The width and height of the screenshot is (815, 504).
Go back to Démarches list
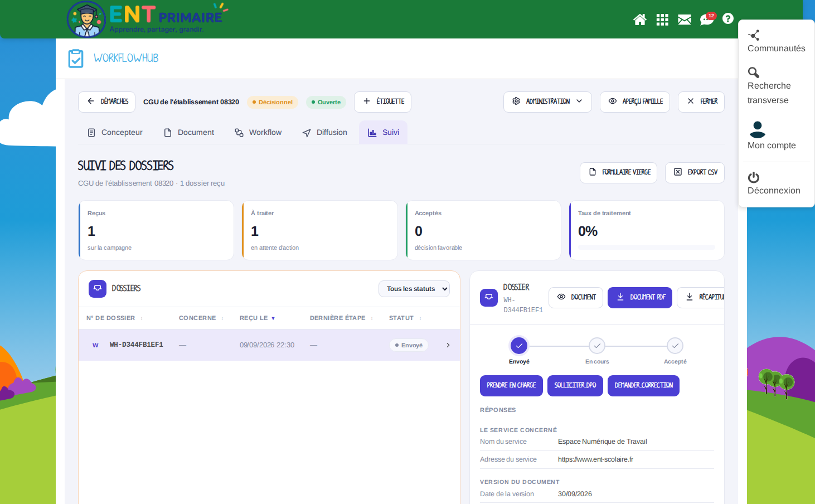pos(107,101)
